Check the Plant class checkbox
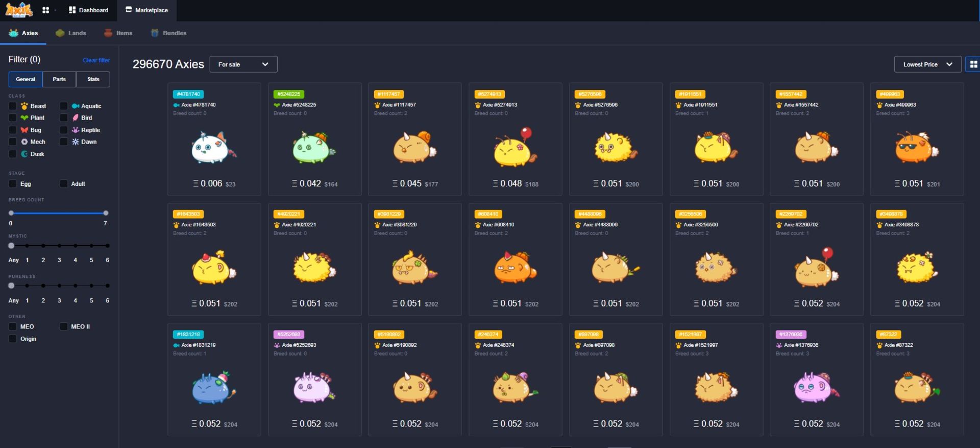 click(13, 118)
